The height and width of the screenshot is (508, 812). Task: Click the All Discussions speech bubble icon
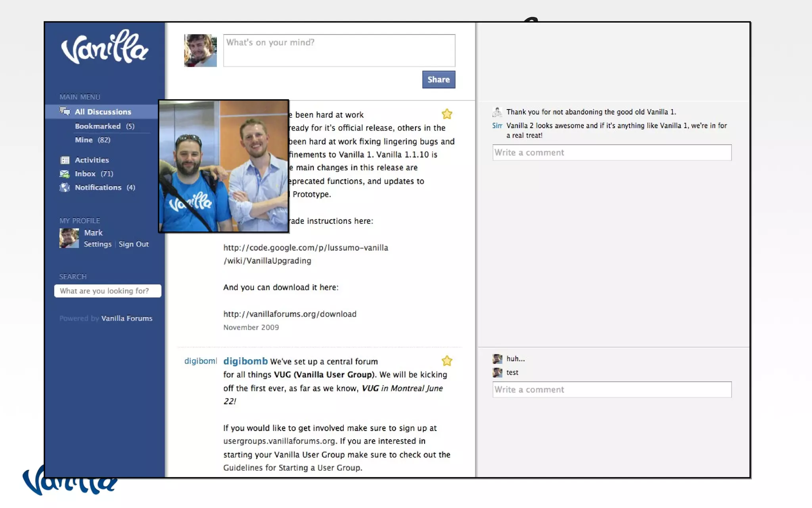point(65,112)
